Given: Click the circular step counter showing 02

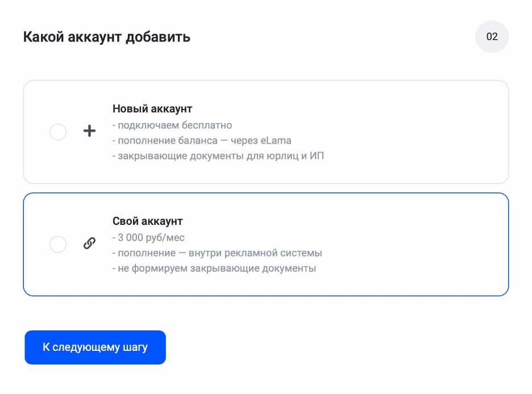Looking at the screenshot, I should 492,36.
